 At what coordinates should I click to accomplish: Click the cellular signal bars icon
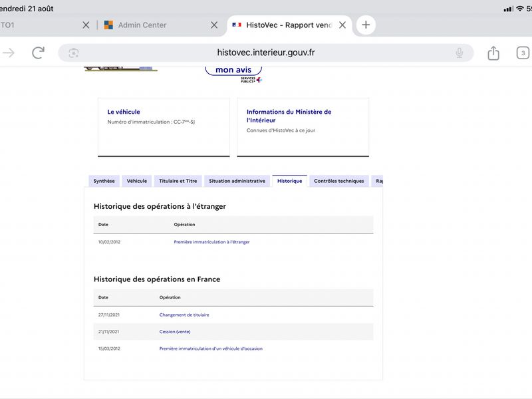508,9
